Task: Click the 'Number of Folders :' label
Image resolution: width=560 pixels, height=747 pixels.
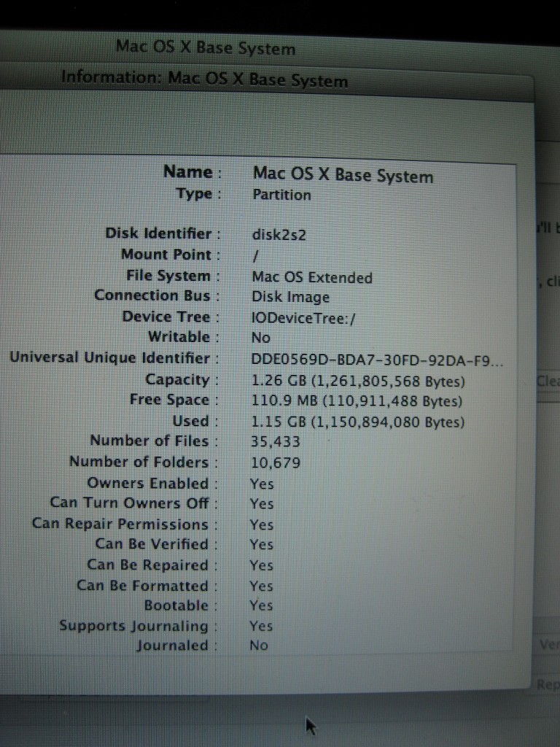Action: (144, 462)
